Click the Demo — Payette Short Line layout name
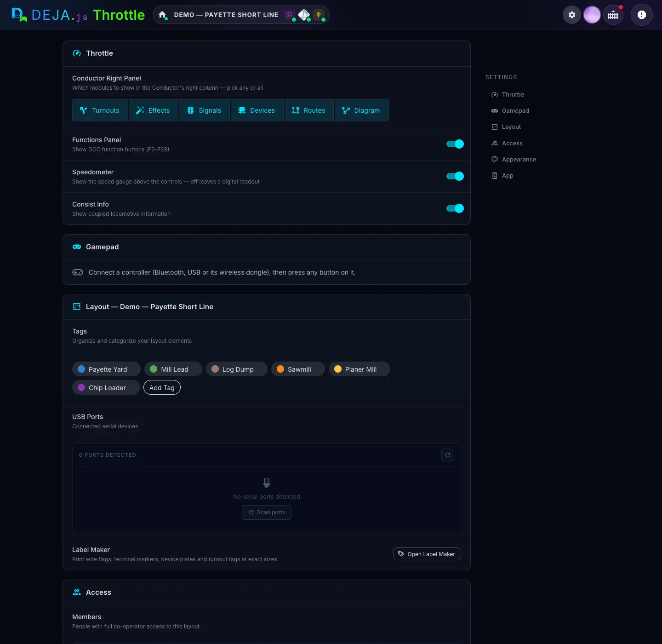This screenshot has height=644, width=662. click(226, 15)
